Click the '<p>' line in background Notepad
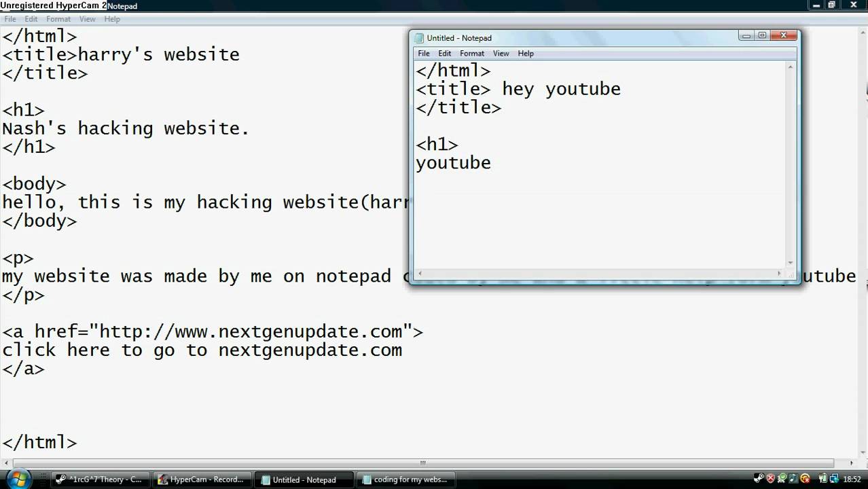Screen dimensions: 868x489 [x=18, y=258]
